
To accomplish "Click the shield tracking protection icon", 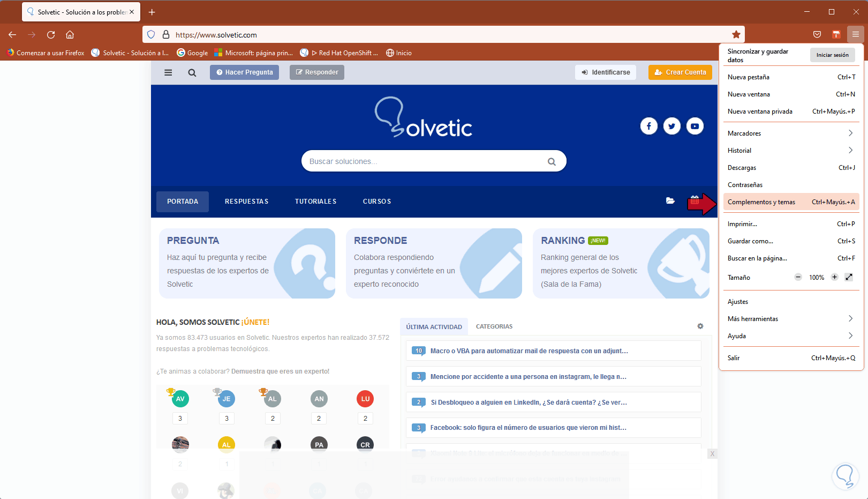I will click(151, 35).
